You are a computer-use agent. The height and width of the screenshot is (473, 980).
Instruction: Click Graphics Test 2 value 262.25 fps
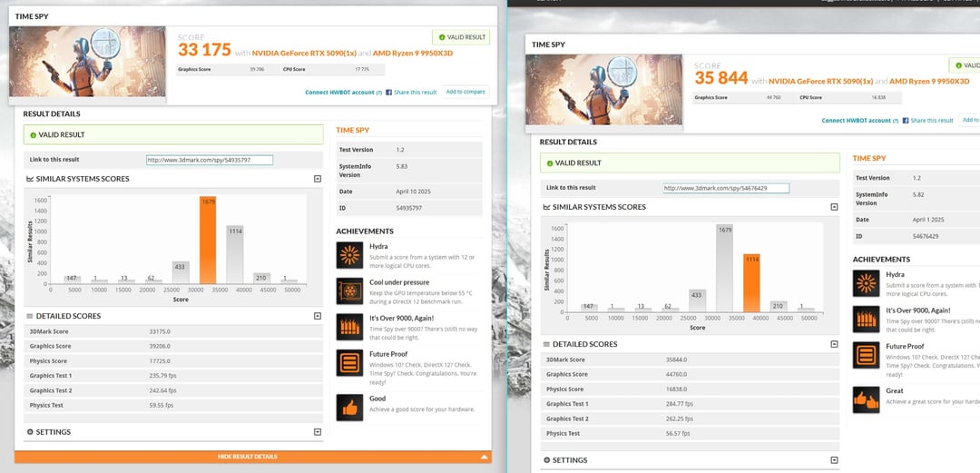pos(678,419)
